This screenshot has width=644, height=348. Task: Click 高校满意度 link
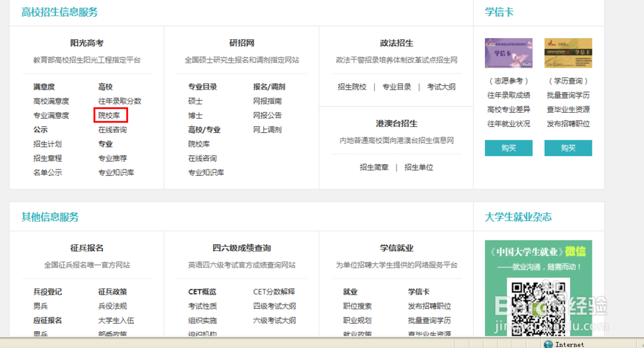[51, 101]
